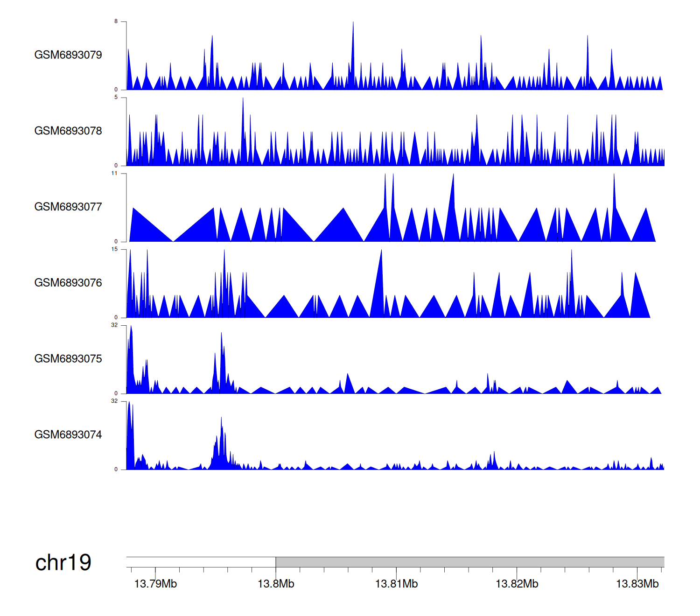This screenshot has width=700, height=616.
Task: Click y-axis maximum 5 on GSM6893078 track
Action: [x=116, y=98]
